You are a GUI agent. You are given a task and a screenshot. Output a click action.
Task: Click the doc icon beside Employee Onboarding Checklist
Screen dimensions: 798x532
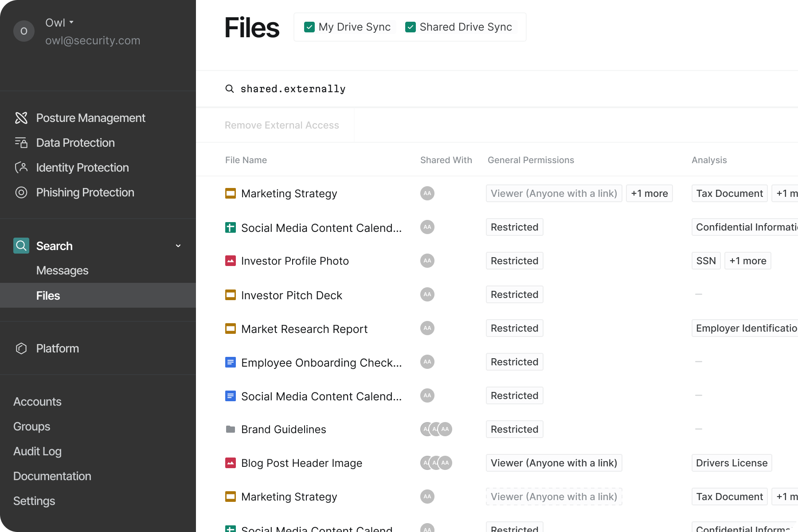[231, 362]
